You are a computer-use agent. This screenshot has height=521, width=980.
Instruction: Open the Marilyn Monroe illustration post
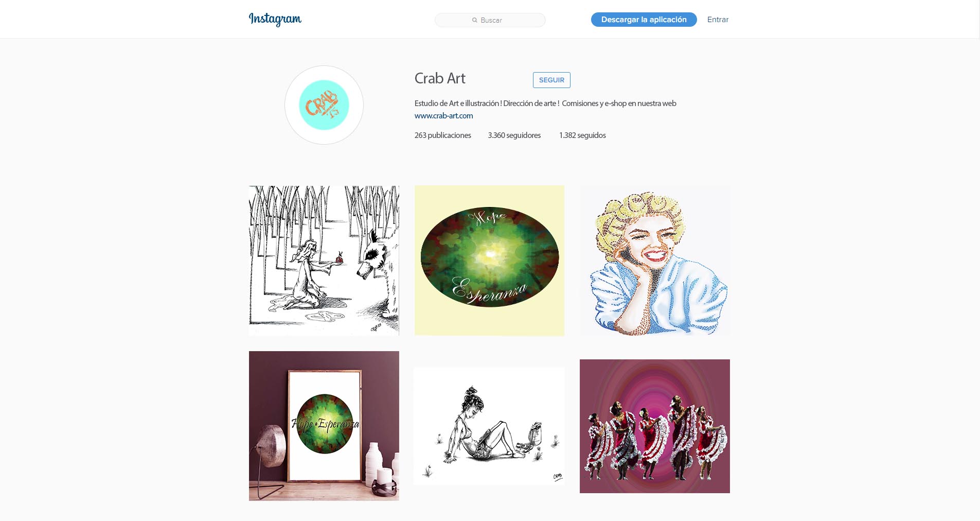tap(655, 260)
